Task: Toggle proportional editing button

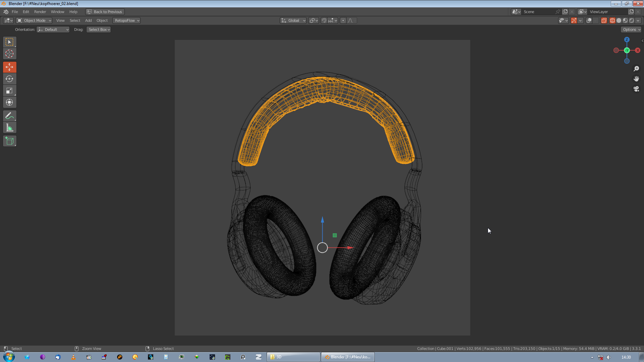Action: pyautogui.click(x=343, y=20)
